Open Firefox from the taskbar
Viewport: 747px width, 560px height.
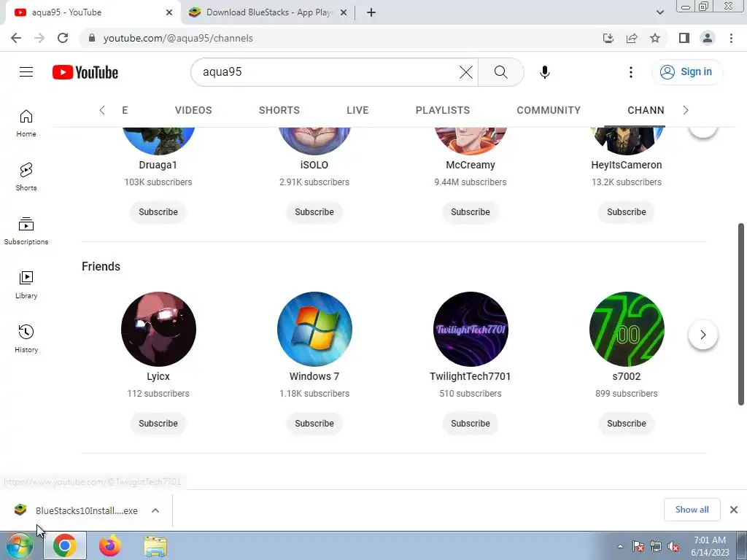click(x=110, y=545)
